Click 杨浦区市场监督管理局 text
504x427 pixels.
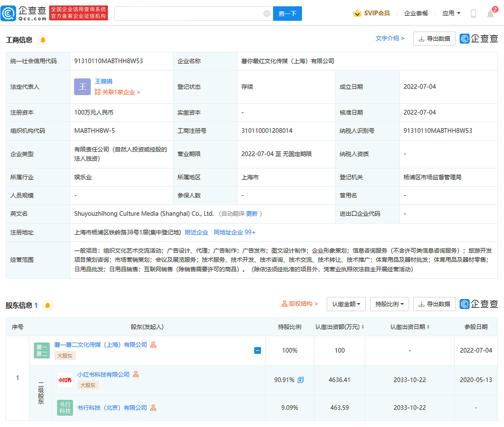coord(432,177)
